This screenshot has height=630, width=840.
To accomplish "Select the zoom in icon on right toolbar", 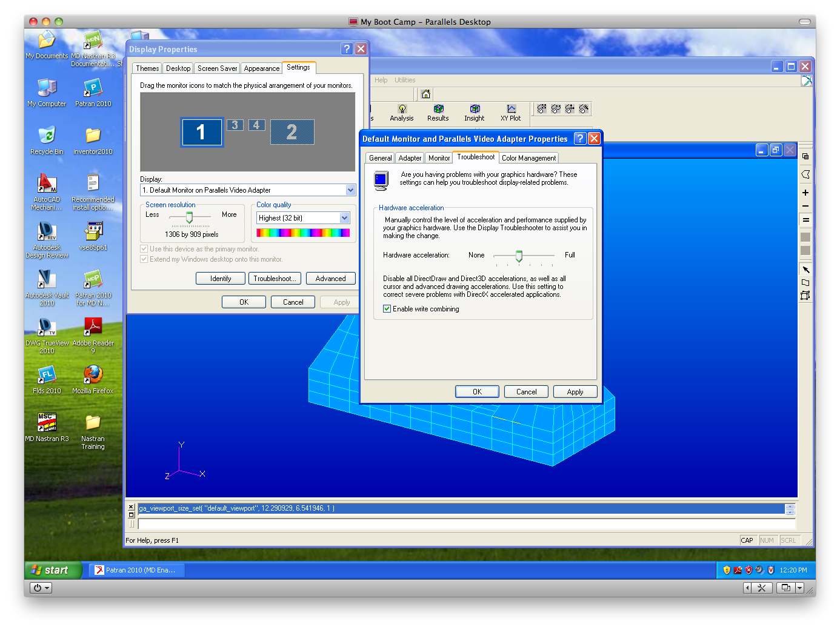I will [x=806, y=193].
